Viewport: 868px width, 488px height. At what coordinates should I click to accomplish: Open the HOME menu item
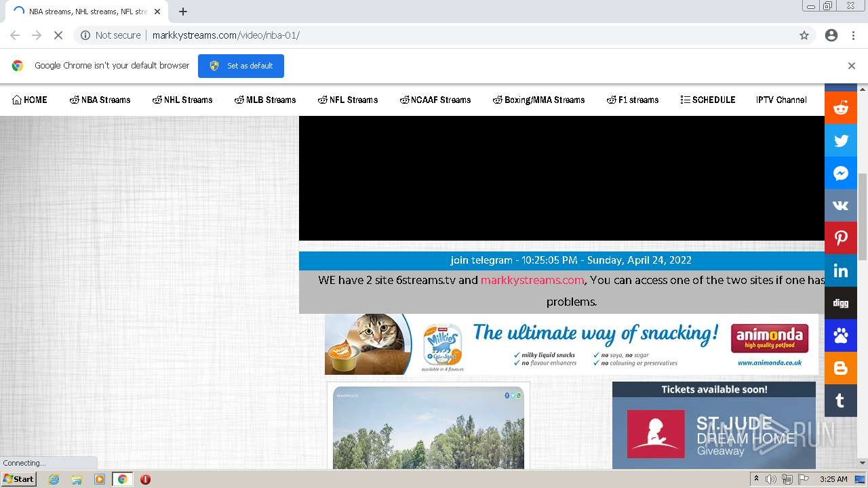pyautogui.click(x=30, y=100)
